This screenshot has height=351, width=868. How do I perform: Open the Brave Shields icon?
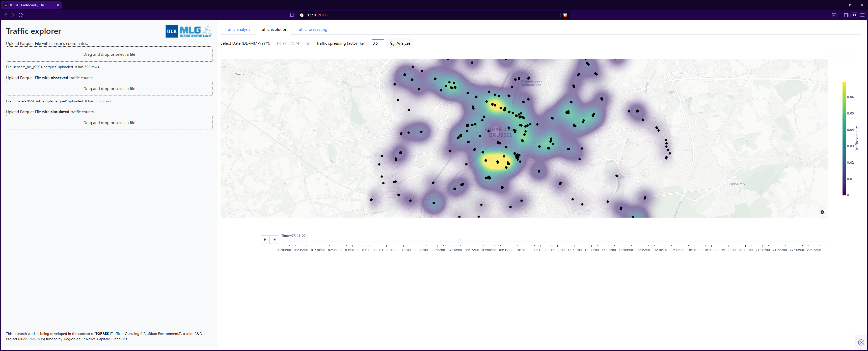[x=565, y=15]
